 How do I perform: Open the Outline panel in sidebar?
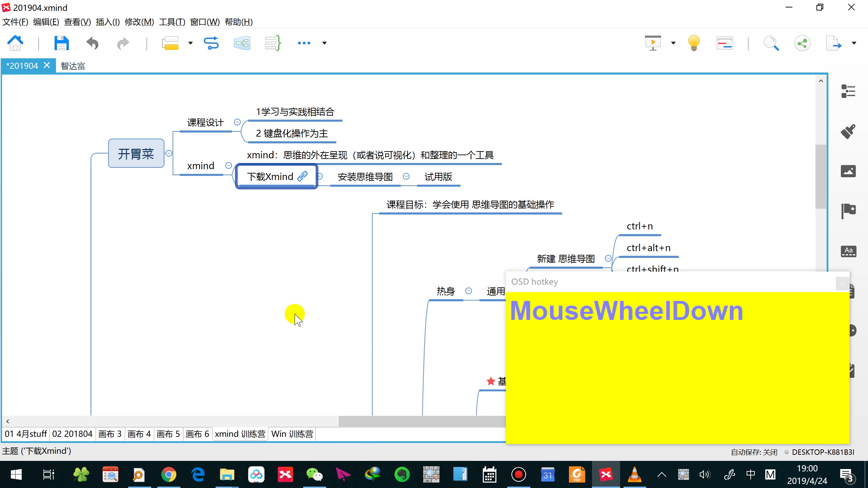point(848,91)
